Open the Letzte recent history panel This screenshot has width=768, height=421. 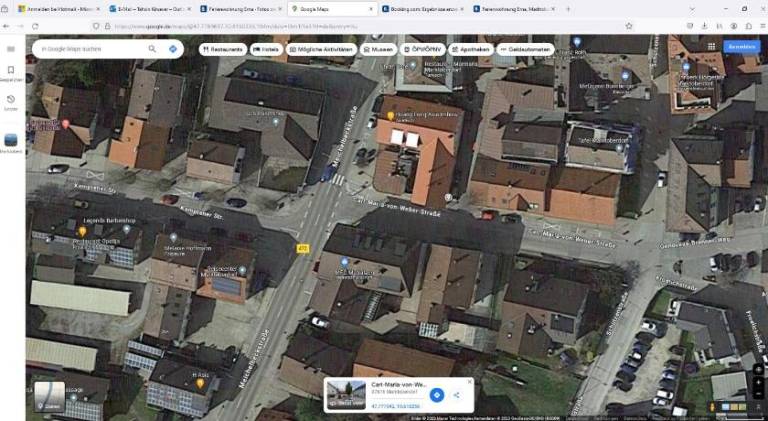click(x=11, y=102)
